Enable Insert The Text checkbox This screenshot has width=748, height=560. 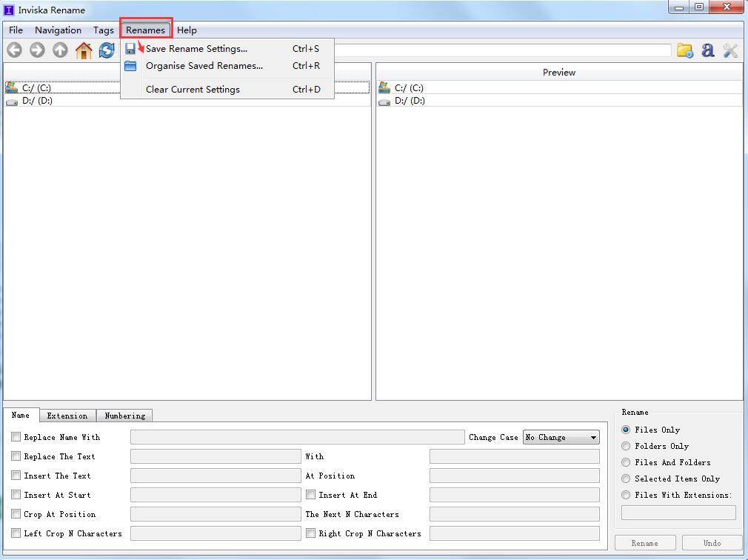tap(16, 476)
